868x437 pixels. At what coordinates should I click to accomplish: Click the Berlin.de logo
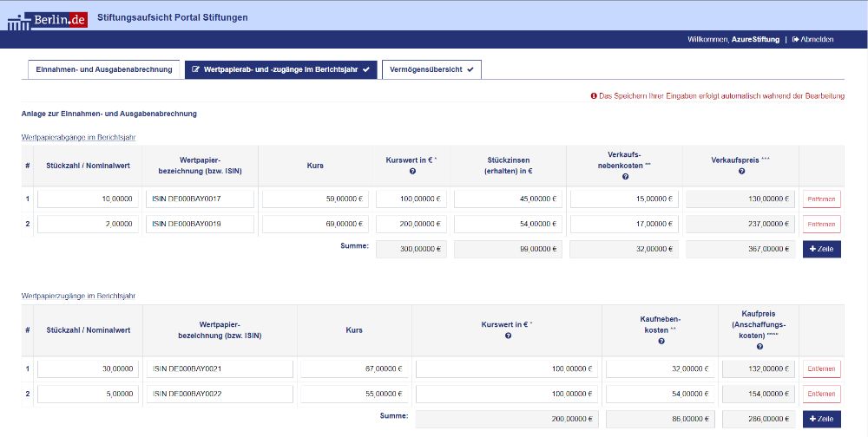coord(48,18)
